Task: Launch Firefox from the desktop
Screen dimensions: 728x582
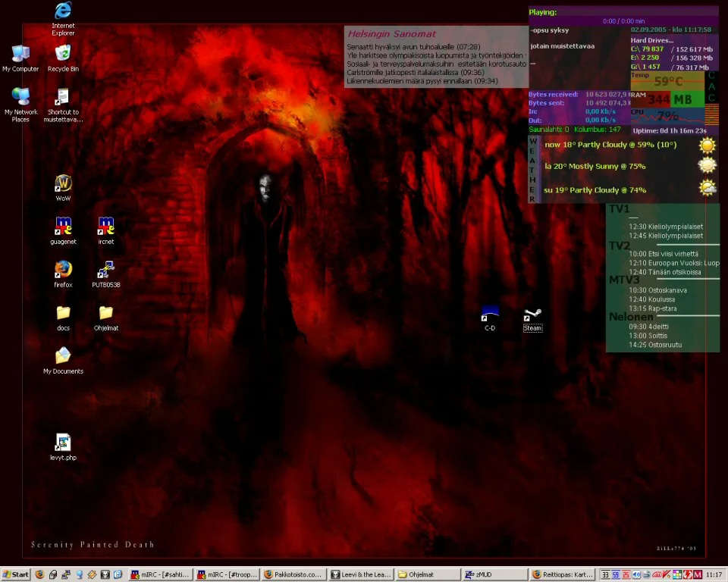Action: pos(63,269)
